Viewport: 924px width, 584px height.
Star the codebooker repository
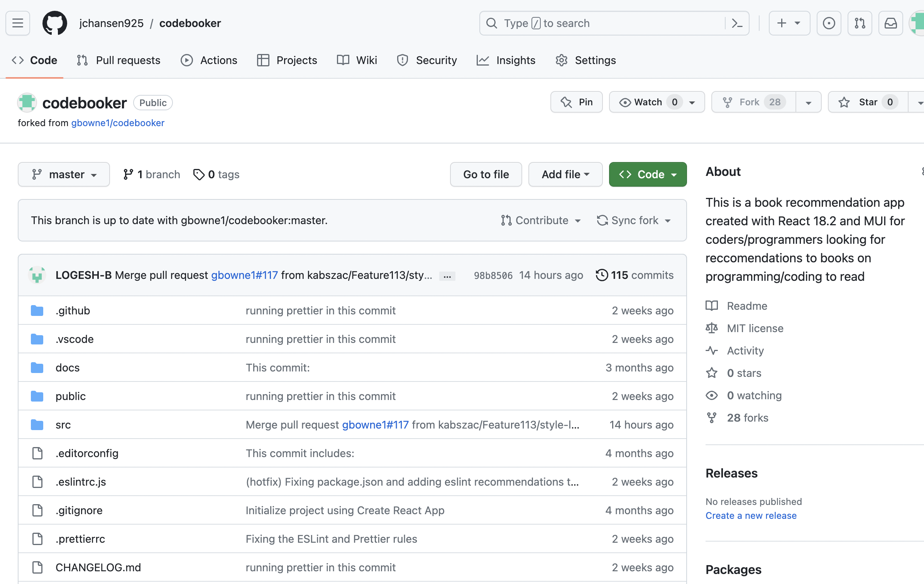point(868,102)
